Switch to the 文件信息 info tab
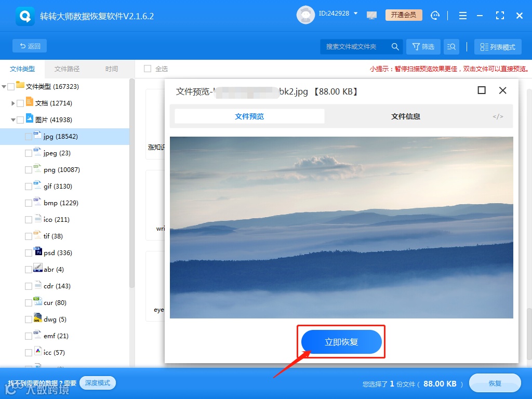The image size is (532, 399). click(405, 116)
